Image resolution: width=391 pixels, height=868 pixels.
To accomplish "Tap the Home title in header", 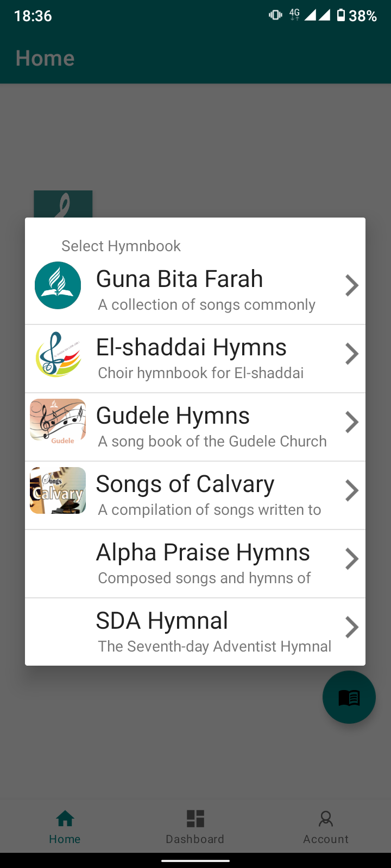I will point(45,58).
